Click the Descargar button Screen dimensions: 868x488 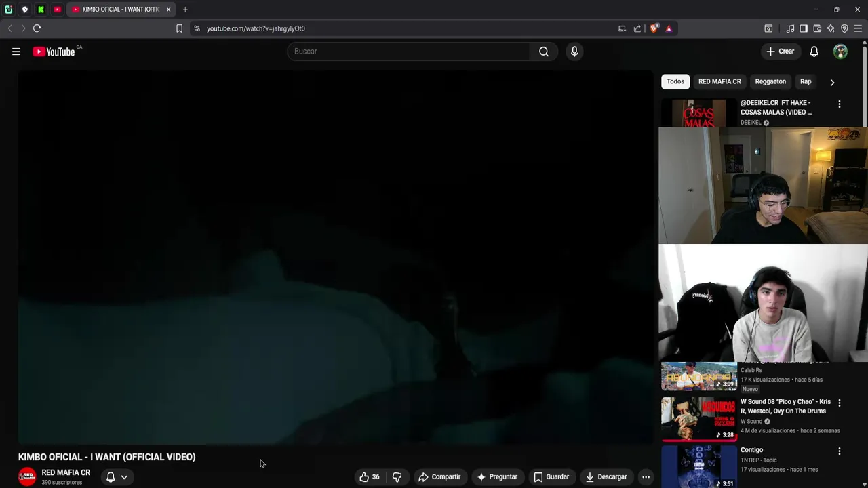(x=606, y=477)
